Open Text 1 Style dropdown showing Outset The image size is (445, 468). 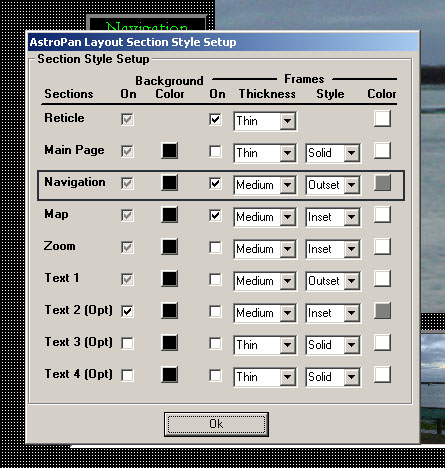click(333, 281)
